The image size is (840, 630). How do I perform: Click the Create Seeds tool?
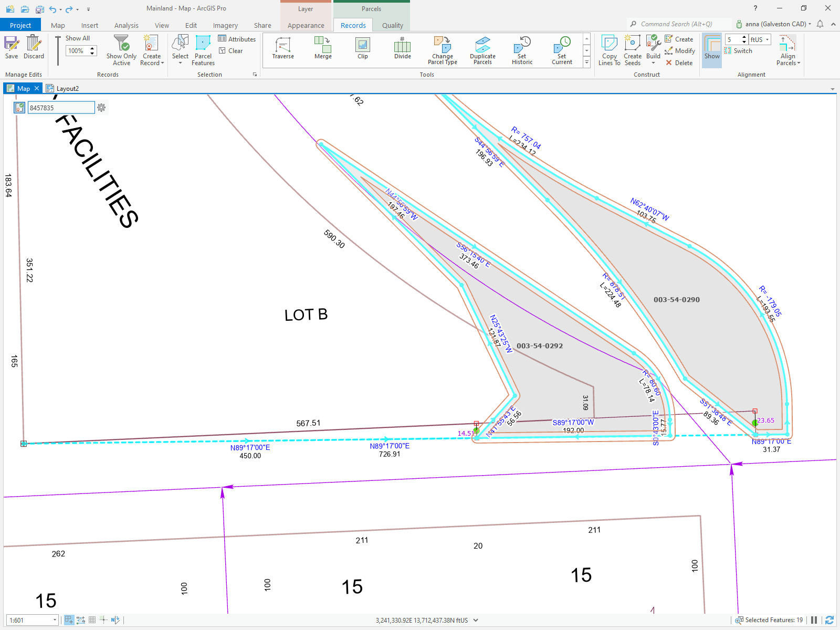(633, 50)
